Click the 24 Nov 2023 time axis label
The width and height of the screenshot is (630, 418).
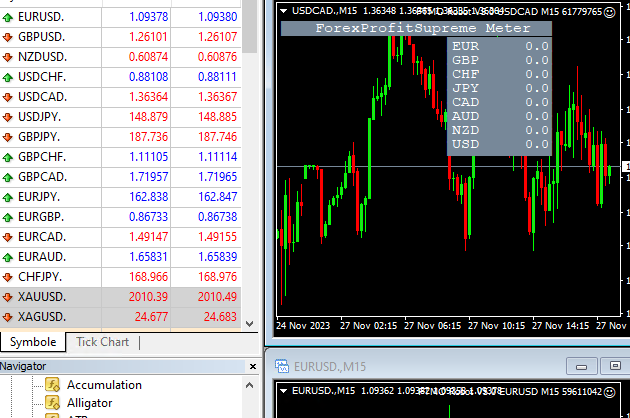point(303,326)
